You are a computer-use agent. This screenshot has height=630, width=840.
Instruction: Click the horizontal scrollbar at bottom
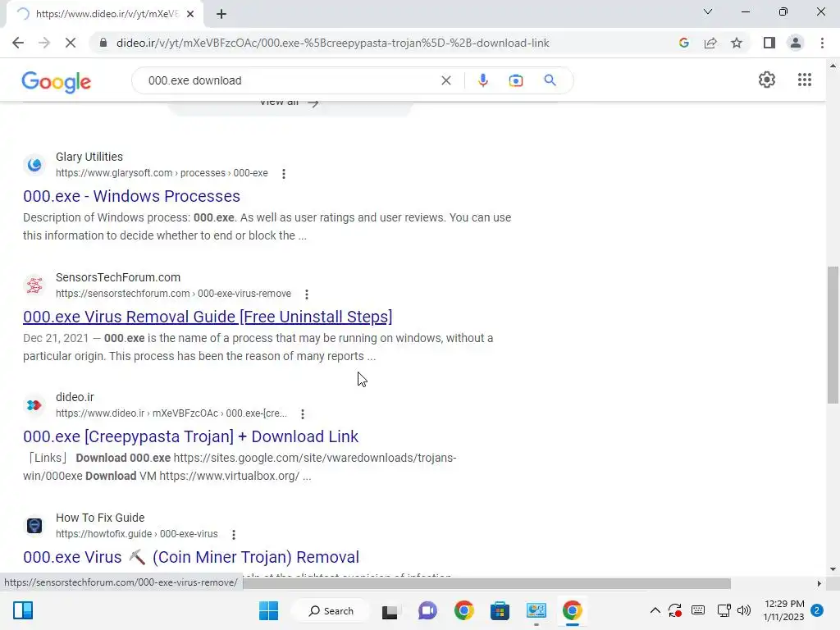(487, 583)
